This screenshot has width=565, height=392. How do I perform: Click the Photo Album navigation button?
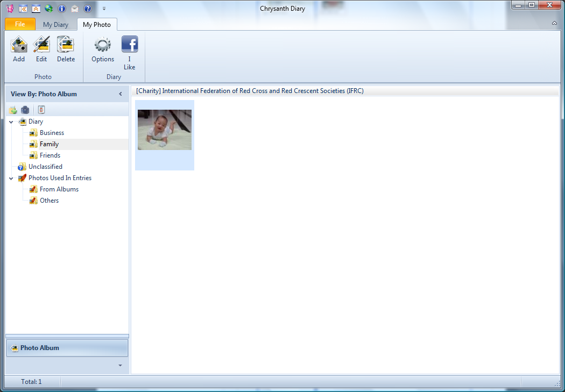point(67,348)
